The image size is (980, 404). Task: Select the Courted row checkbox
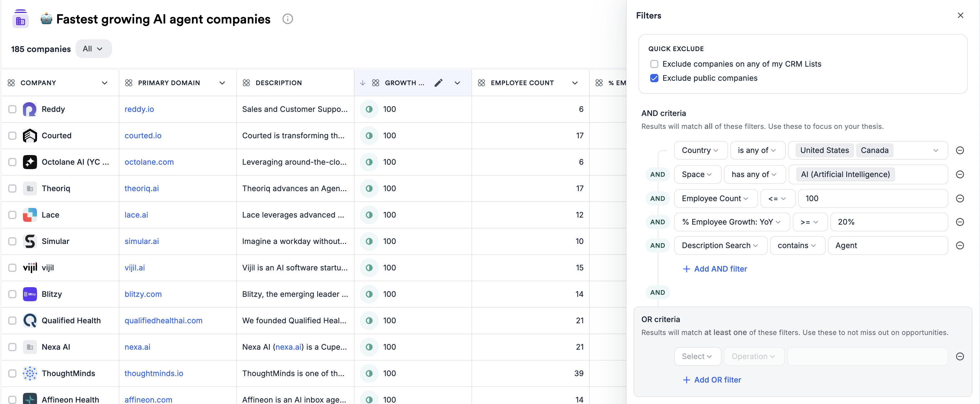[13, 136]
